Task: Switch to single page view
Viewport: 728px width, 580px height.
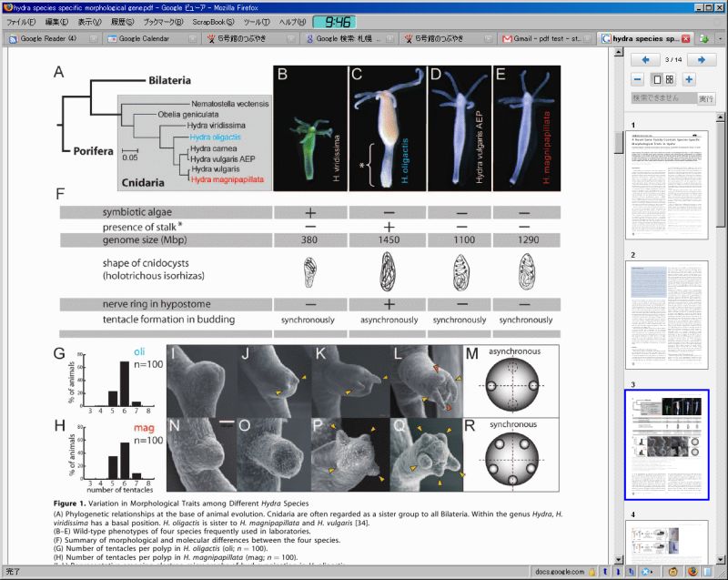Action: coord(657,79)
